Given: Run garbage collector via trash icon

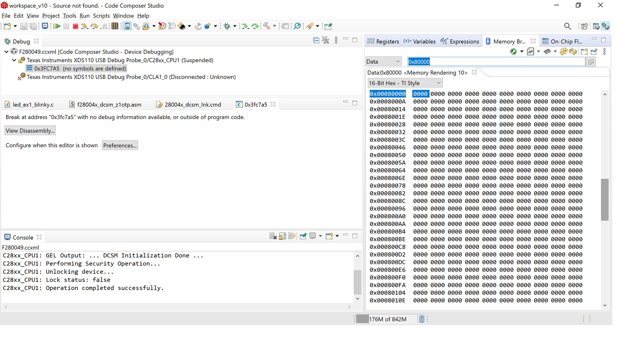Looking at the screenshot, I should (x=422, y=319).
